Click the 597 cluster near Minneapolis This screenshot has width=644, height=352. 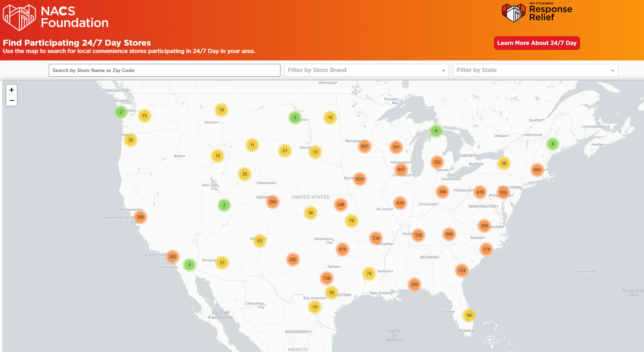365,146
